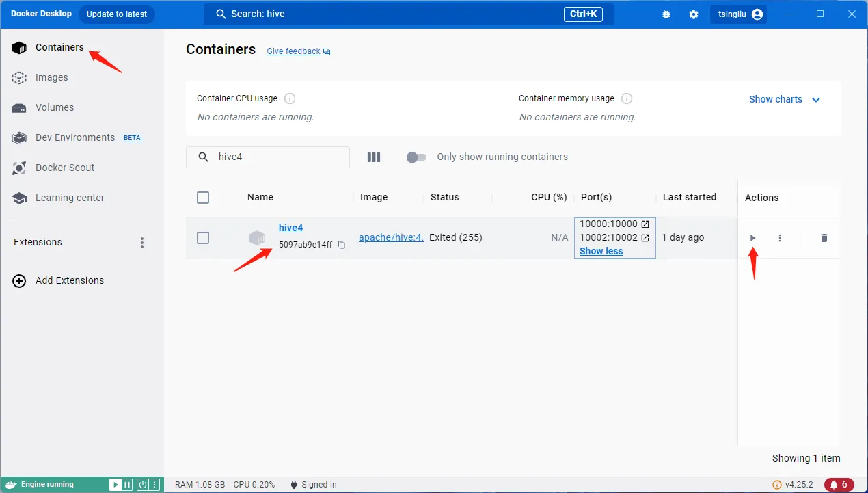
Task: Sort by the Name column header
Action: pos(260,197)
